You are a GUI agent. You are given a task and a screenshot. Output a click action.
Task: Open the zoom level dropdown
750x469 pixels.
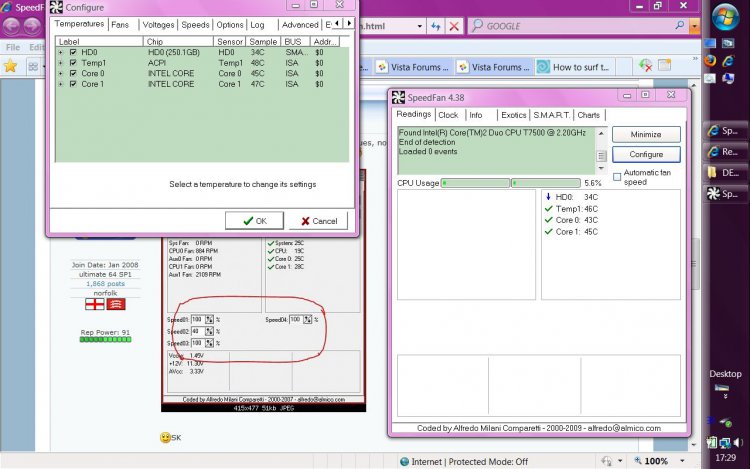point(682,461)
